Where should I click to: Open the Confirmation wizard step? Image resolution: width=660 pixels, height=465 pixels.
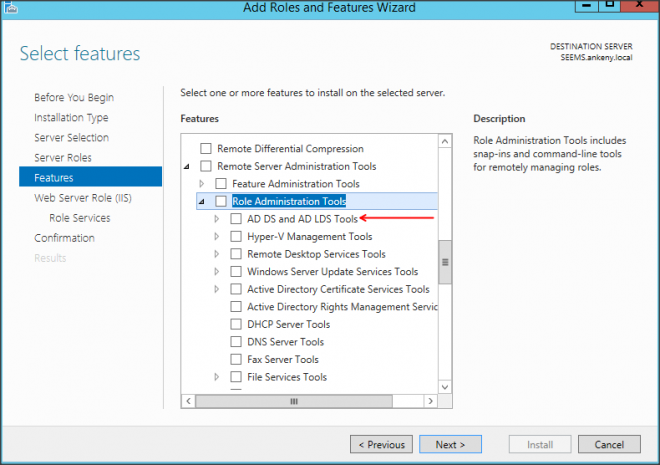click(64, 238)
